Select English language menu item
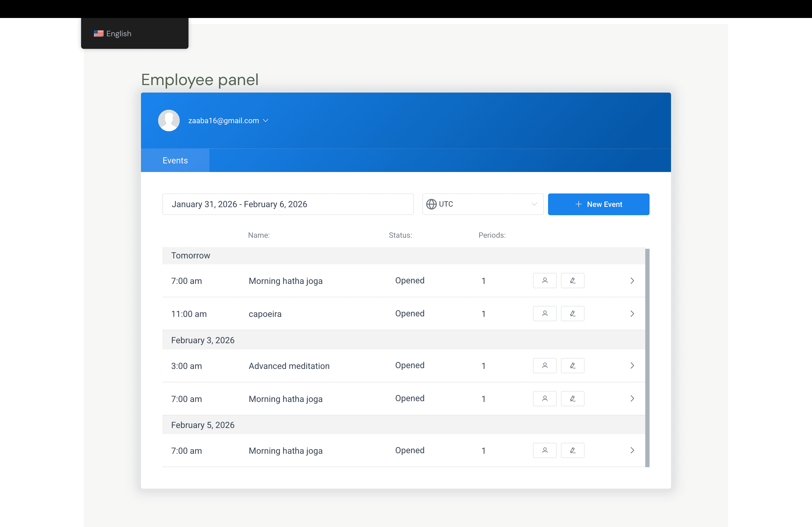 (x=113, y=33)
